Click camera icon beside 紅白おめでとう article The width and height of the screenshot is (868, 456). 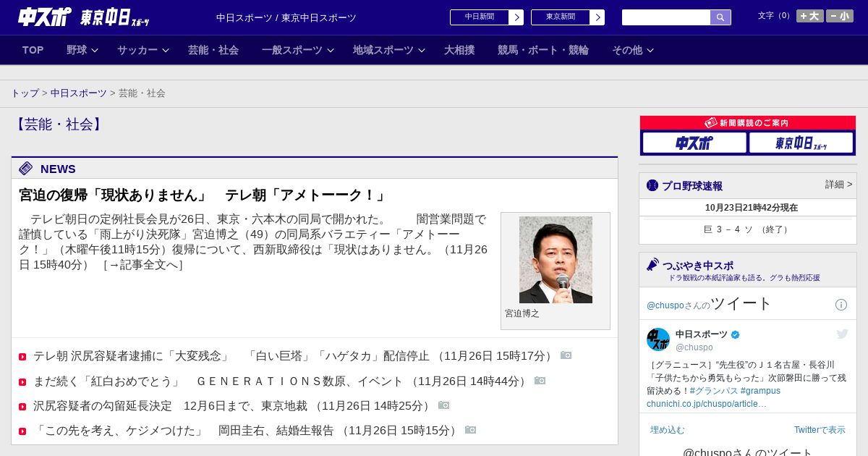click(540, 381)
